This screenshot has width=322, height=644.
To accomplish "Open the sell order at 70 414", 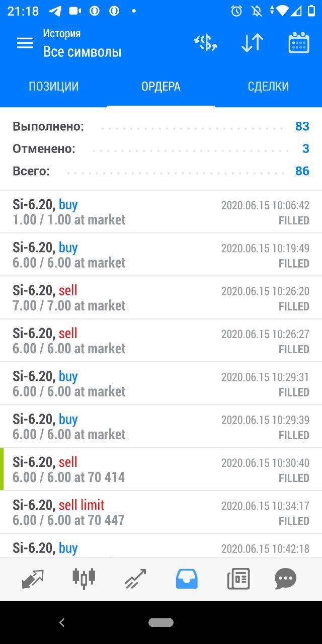I will tap(161, 469).
